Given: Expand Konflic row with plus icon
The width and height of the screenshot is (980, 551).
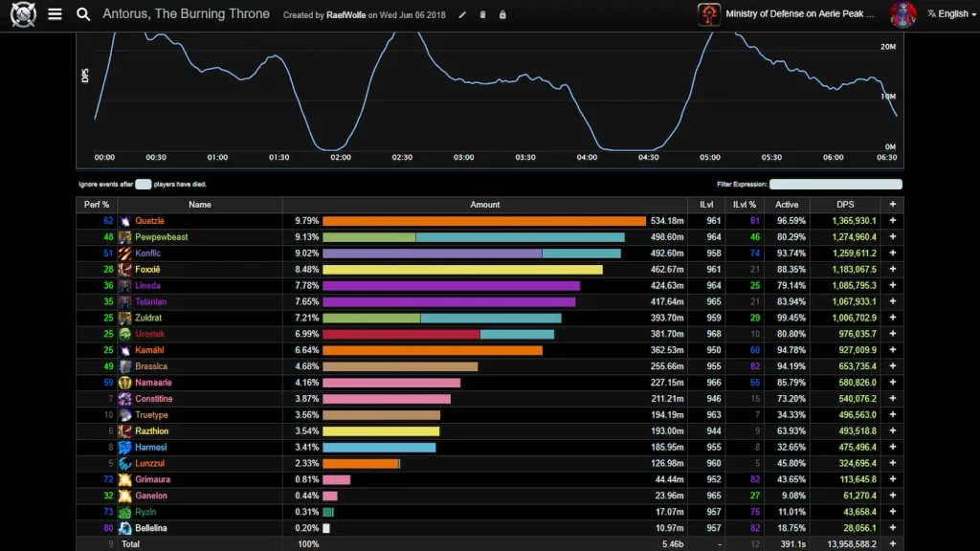Looking at the screenshot, I should pyautogui.click(x=893, y=253).
